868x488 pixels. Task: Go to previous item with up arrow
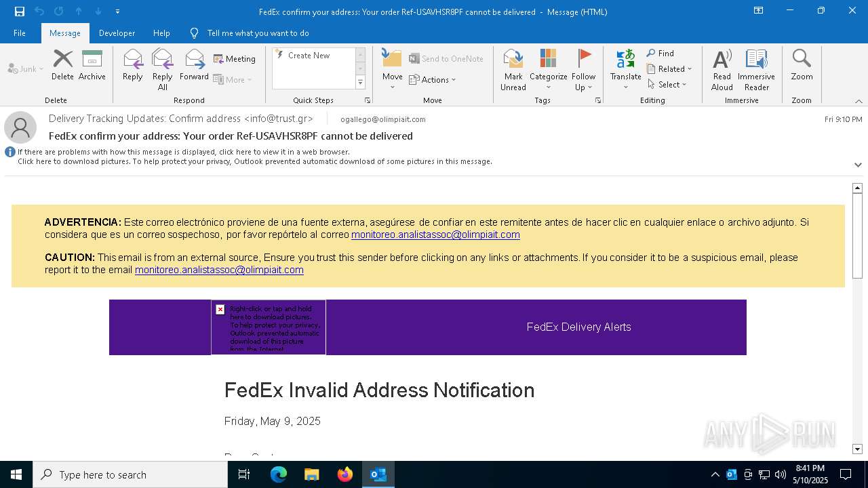click(79, 12)
